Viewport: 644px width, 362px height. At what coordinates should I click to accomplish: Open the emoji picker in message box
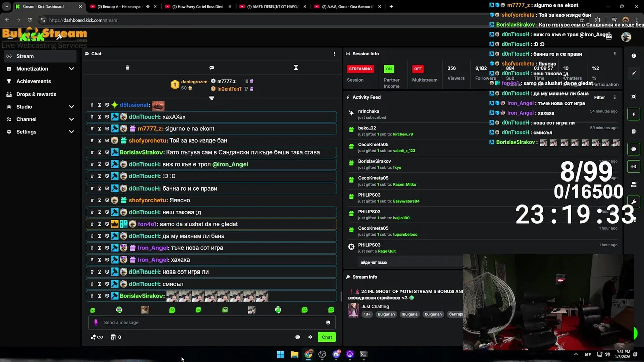click(x=328, y=323)
